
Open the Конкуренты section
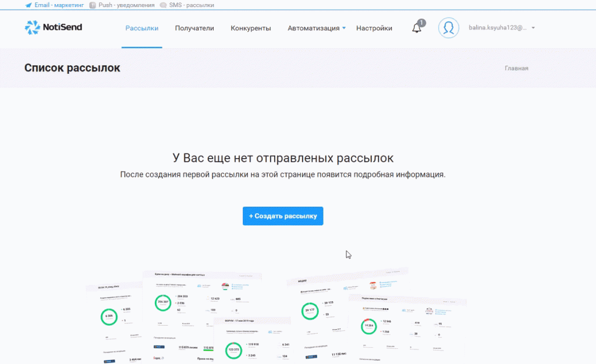251,27
